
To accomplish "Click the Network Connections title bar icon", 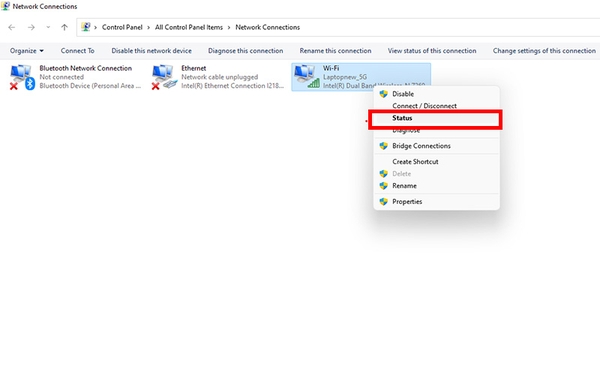I will click(x=5, y=6).
